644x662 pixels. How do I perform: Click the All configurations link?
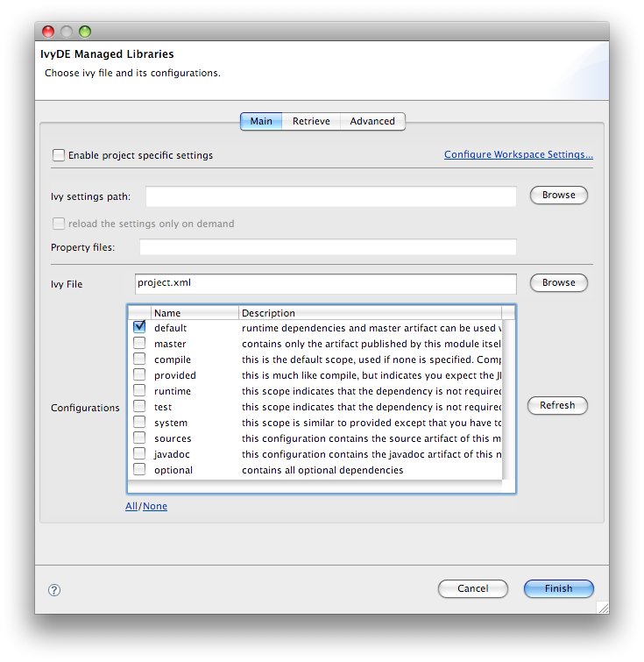point(131,506)
